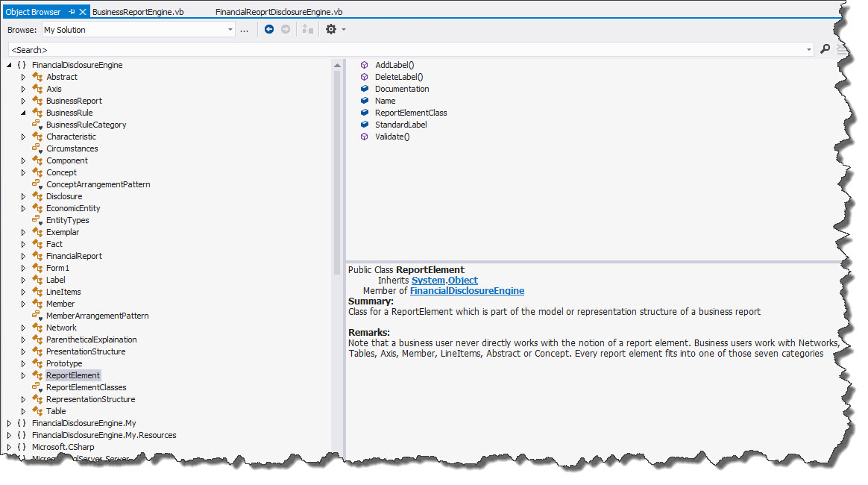The width and height of the screenshot is (868, 485).
Task: Open the search history dropdown arrow
Action: pos(809,49)
